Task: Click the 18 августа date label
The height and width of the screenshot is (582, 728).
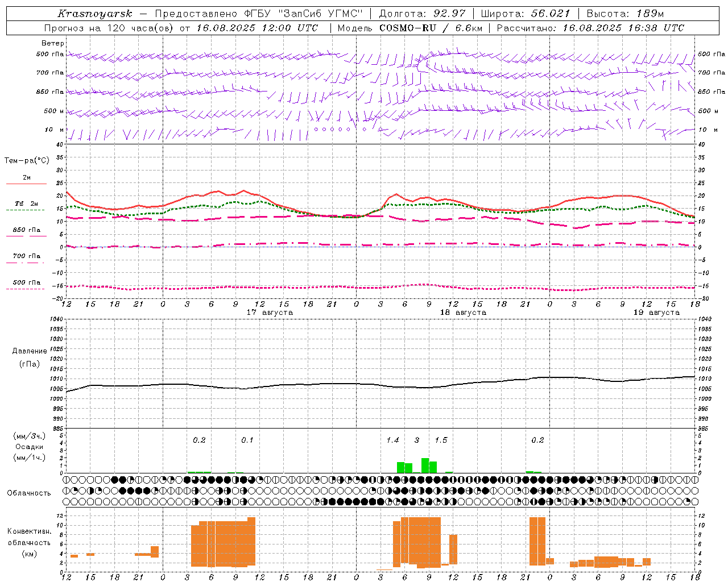Action: (x=463, y=313)
